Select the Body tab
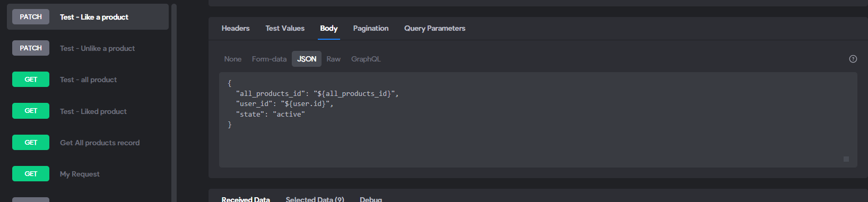Viewport: 868px width, 202px height. [x=329, y=28]
